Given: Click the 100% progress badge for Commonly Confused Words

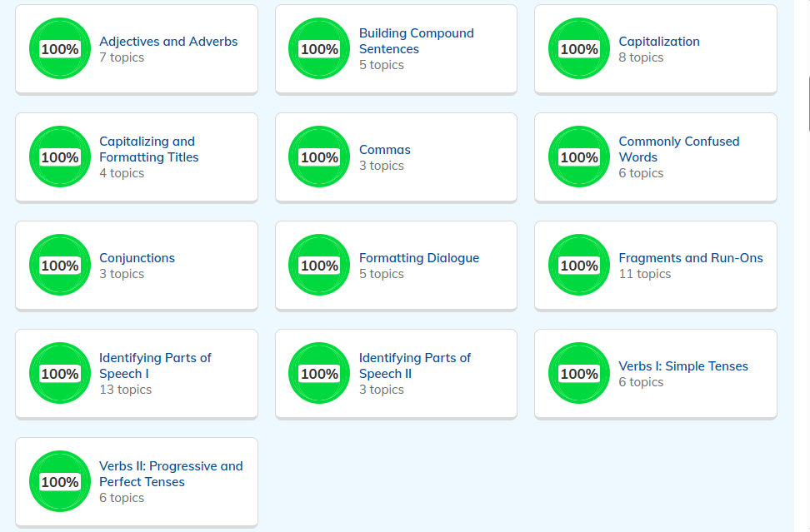Looking at the screenshot, I should [578, 157].
